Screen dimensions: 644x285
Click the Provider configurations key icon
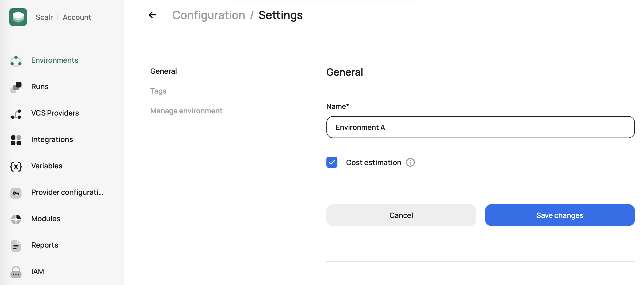click(x=16, y=193)
